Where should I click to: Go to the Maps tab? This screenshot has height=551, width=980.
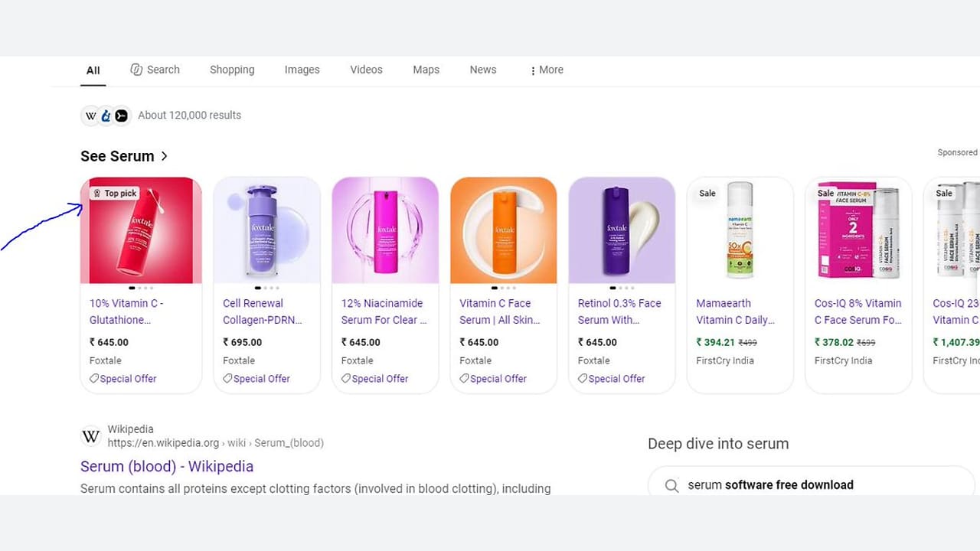click(426, 70)
